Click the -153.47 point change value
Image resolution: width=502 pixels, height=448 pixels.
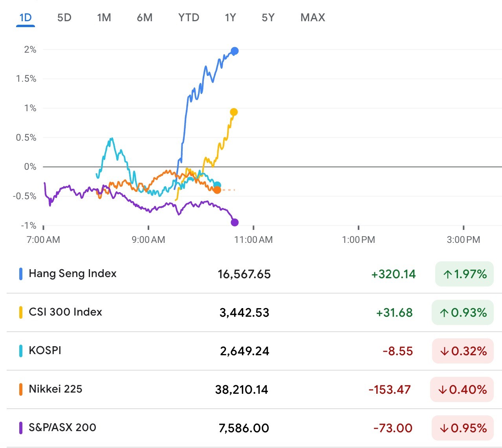(390, 390)
